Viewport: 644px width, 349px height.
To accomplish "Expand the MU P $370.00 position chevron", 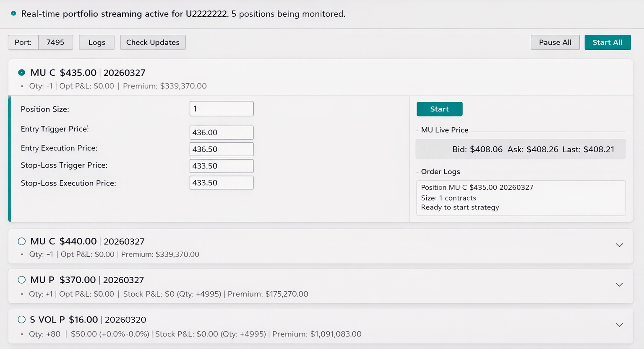I will (619, 285).
